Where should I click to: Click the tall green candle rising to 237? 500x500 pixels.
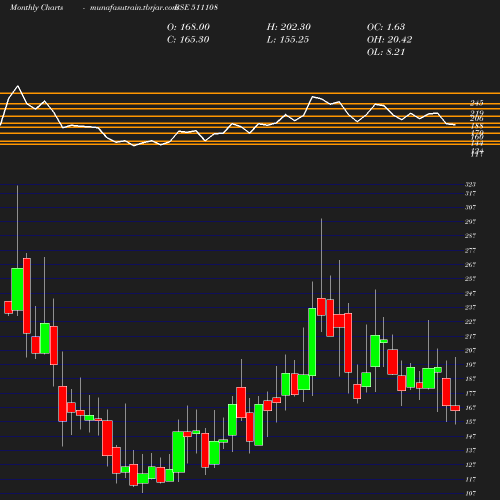(312, 342)
